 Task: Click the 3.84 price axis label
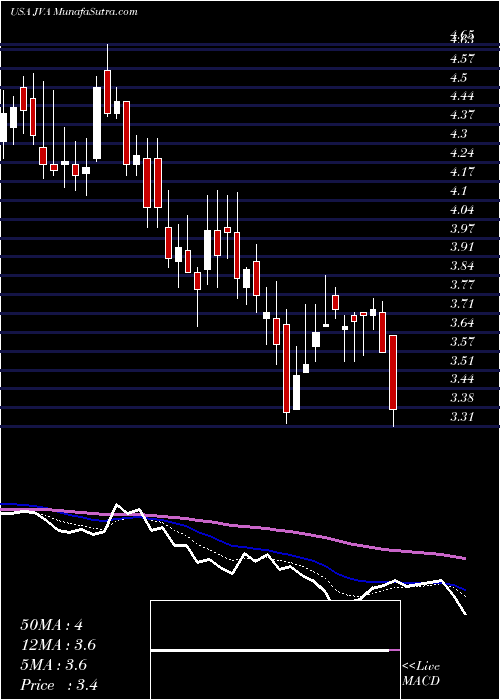pyautogui.click(x=462, y=266)
